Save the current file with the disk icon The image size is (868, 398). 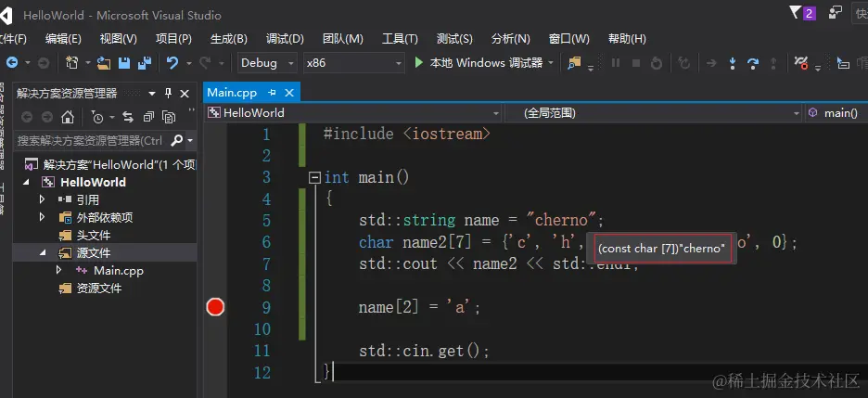point(124,63)
